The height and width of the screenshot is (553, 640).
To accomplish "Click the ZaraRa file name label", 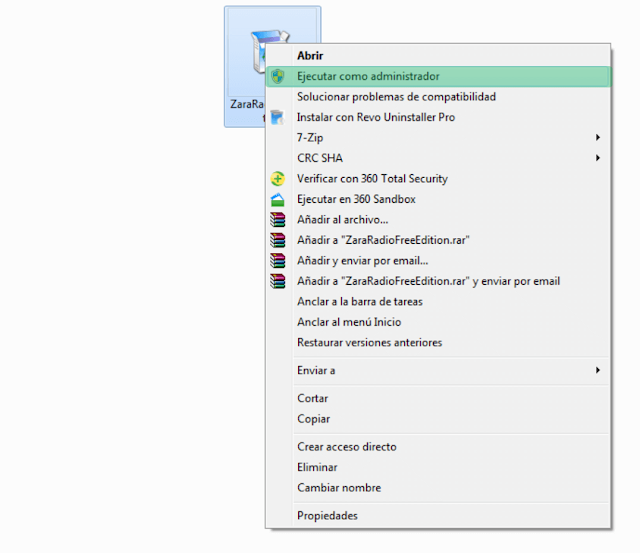I will point(247,104).
